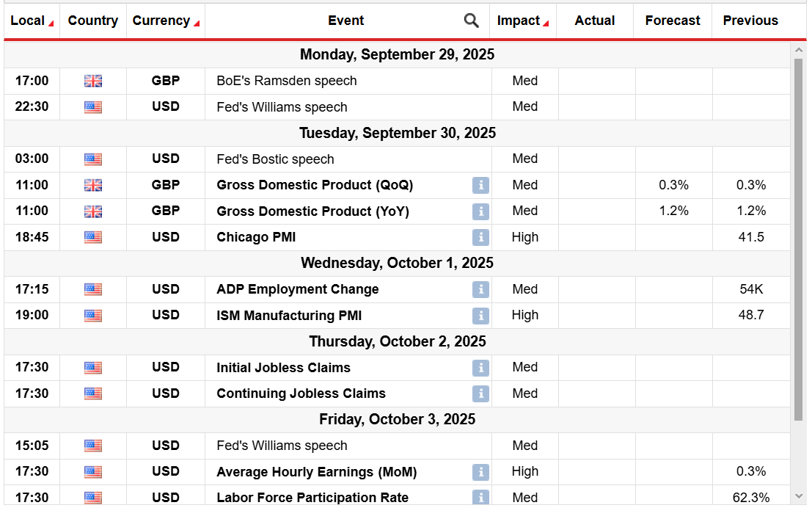Viewport: 812px width, 519px height.
Task: Click the Forecast column header
Action: (671, 21)
